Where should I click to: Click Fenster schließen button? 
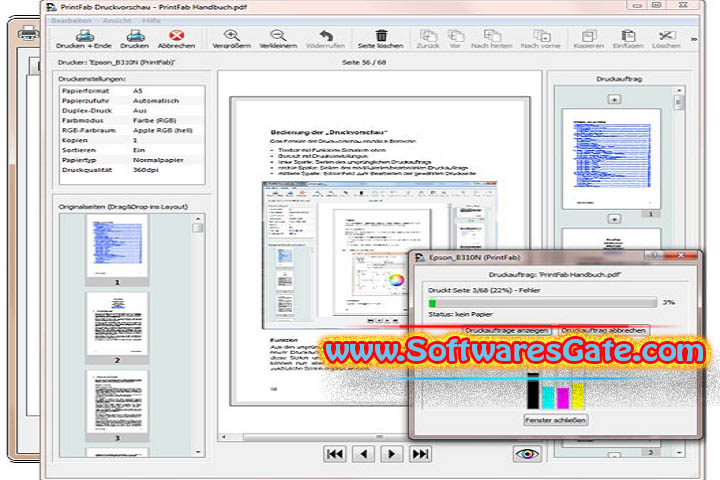click(x=556, y=420)
